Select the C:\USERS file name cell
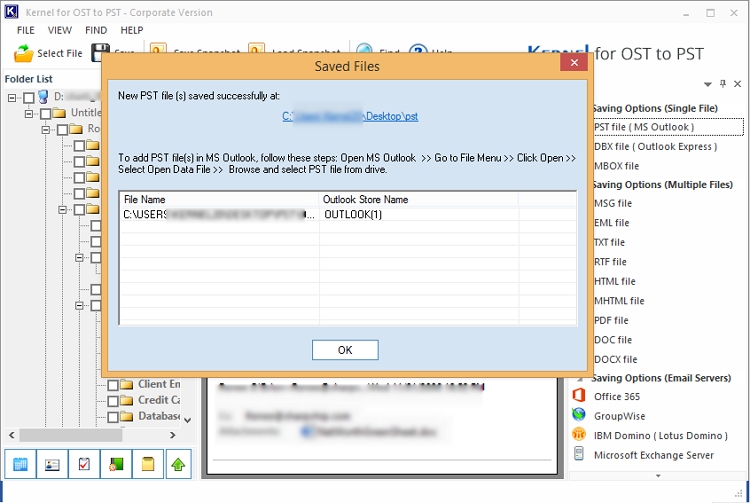This screenshot has height=503, width=750. (219, 214)
